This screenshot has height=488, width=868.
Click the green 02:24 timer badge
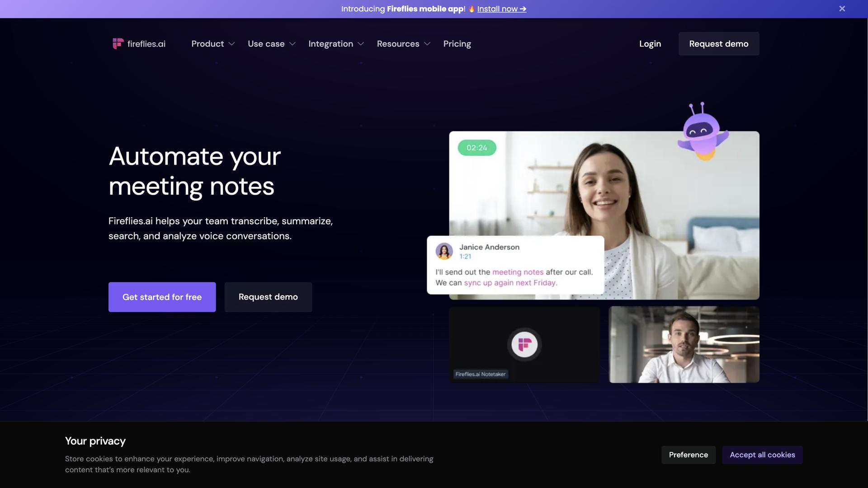coord(476,148)
